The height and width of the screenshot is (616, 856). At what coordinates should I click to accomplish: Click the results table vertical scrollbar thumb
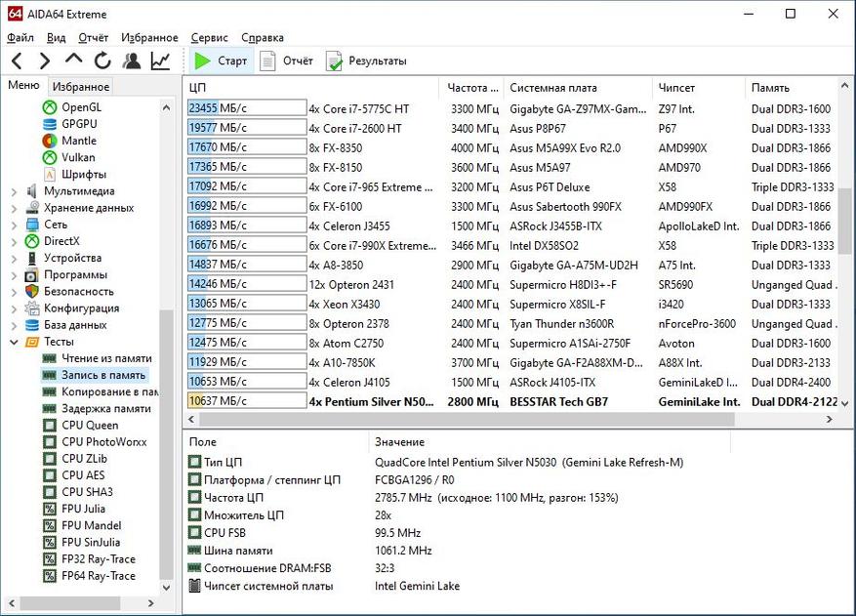coord(844,222)
